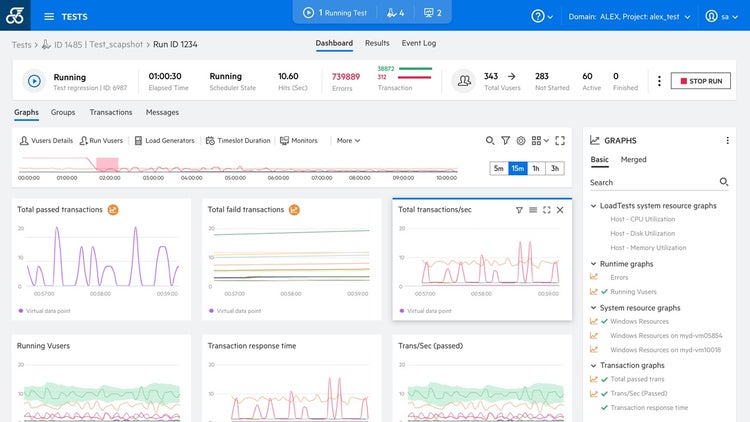Select Host - Memory Utilization graph
This screenshot has height=422, width=750.
coord(648,248)
